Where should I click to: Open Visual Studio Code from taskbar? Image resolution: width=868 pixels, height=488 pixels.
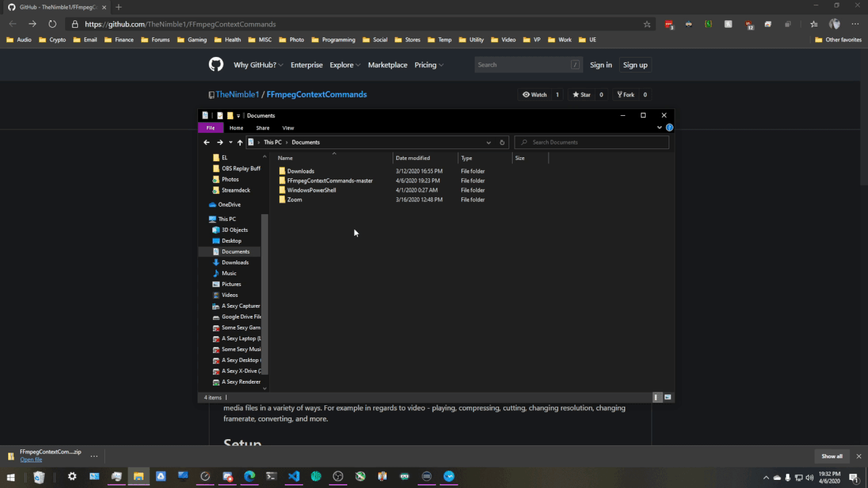294,476
